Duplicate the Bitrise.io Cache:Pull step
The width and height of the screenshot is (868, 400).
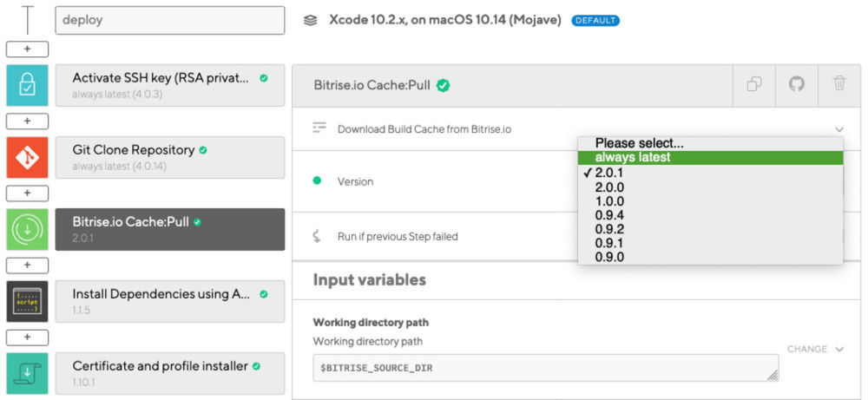[754, 85]
